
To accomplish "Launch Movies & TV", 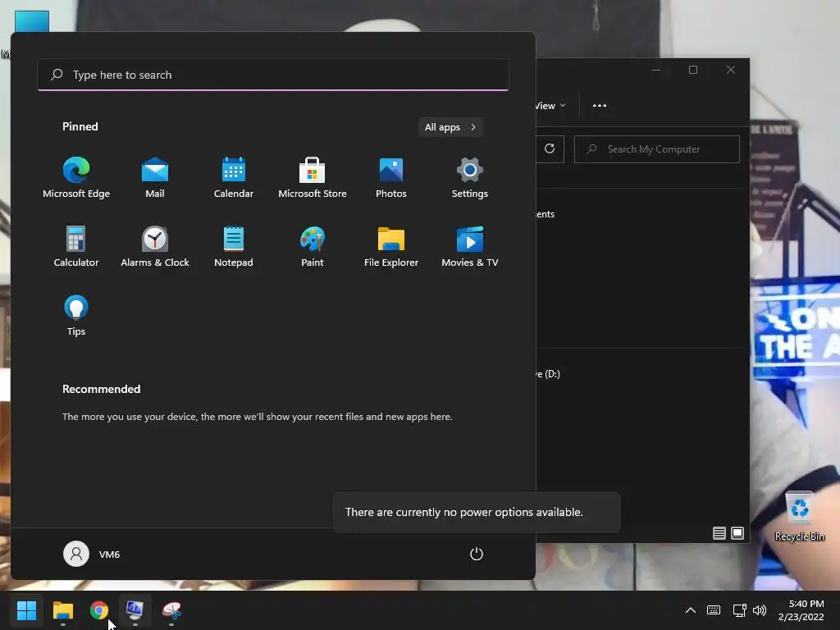I will [x=470, y=246].
